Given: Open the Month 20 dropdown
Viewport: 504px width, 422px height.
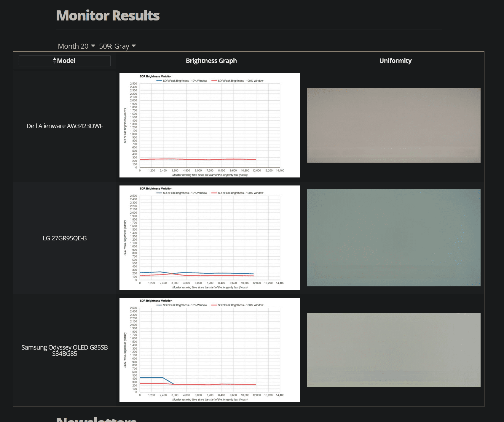Looking at the screenshot, I should tap(76, 46).
